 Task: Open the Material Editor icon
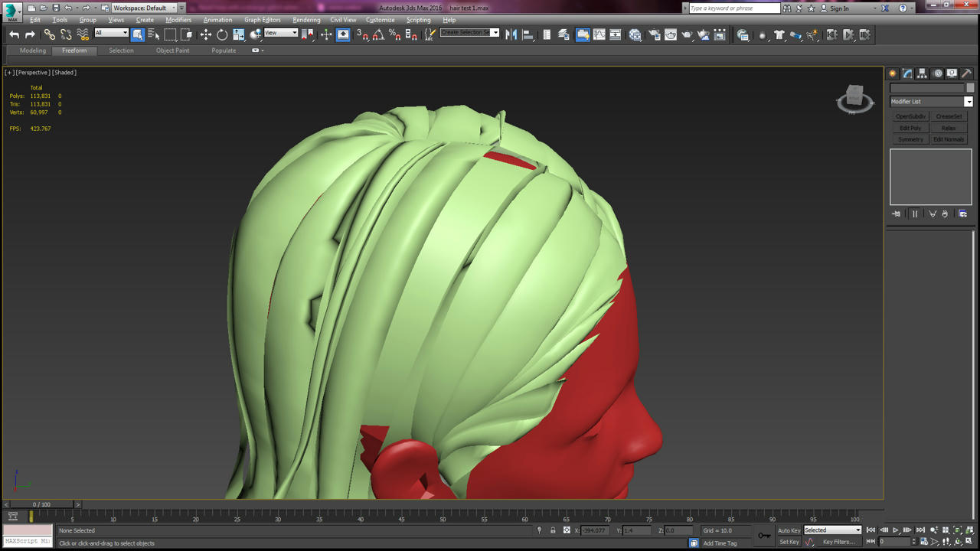[x=635, y=34]
